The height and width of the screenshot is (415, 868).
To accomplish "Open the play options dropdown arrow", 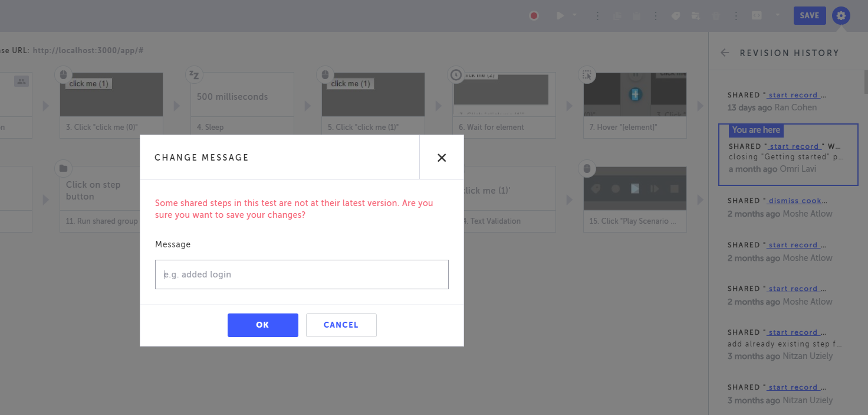I will click(574, 15).
